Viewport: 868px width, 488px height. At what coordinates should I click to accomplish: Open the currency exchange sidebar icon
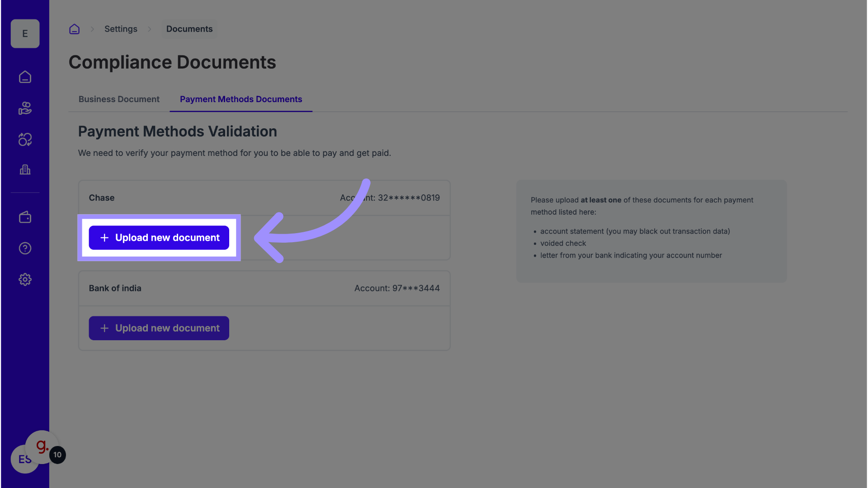pyautogui.click(x=25, y=140)
